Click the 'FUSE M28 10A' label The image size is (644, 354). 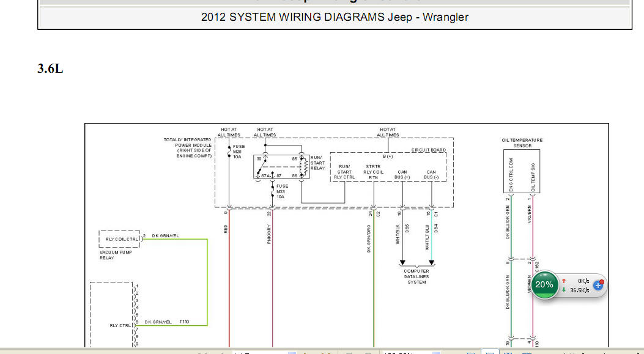tap(239, 152)
